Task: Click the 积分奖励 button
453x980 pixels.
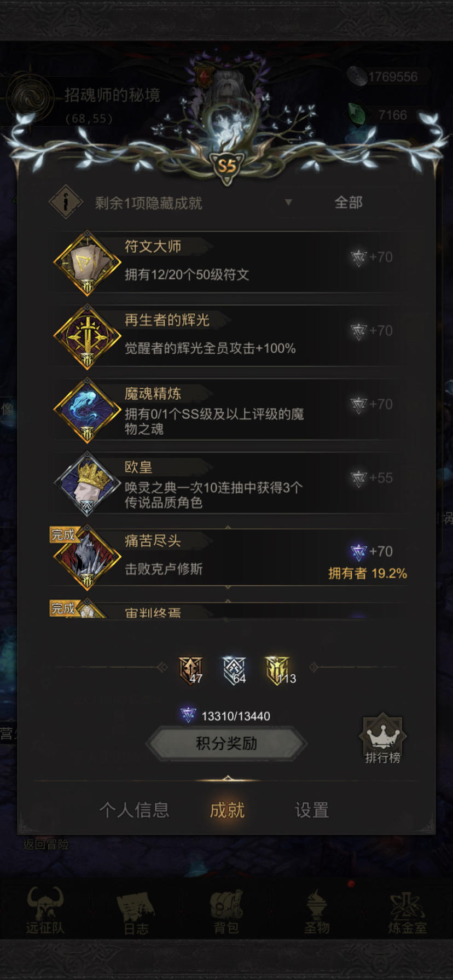Action: pyautogui.click(x=226, y=744)
